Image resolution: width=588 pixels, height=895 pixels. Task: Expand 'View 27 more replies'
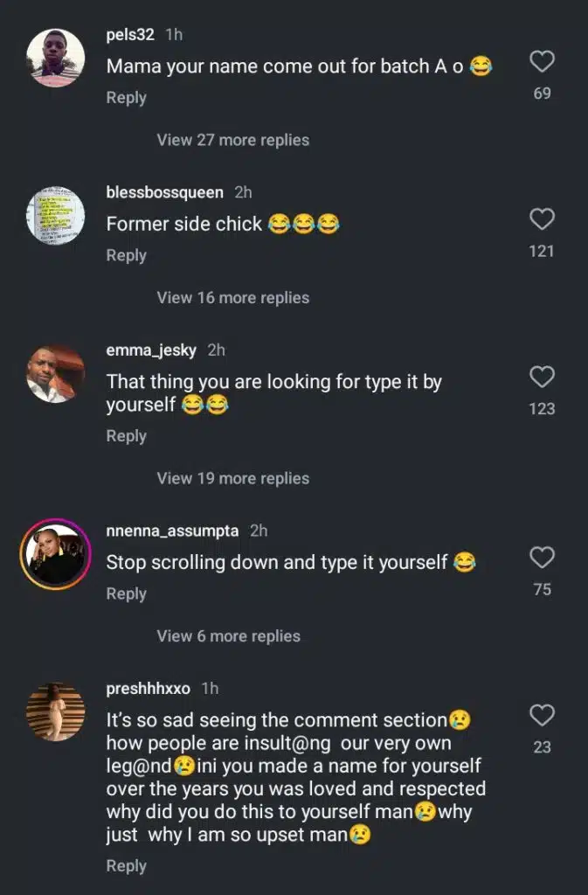click(232, 140)
